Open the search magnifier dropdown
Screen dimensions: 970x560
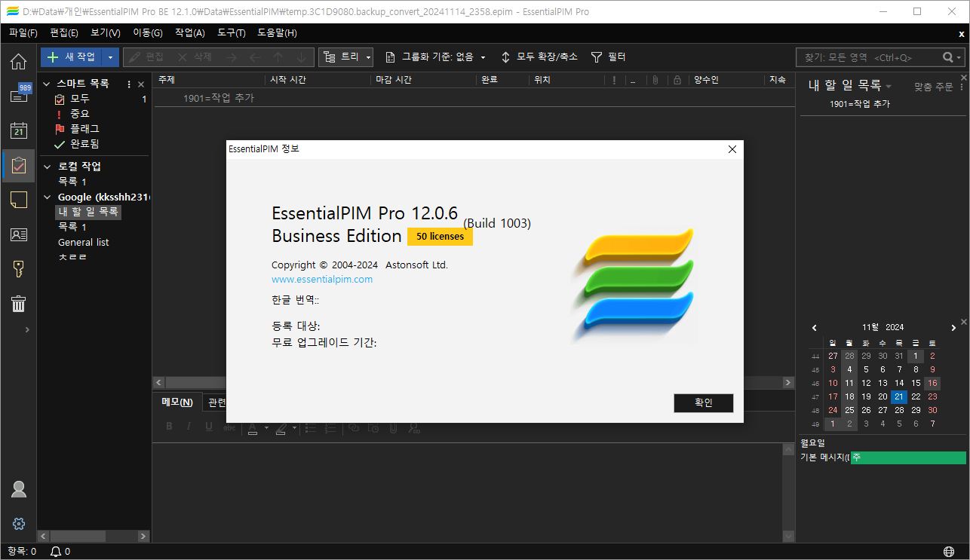point(953,57)
